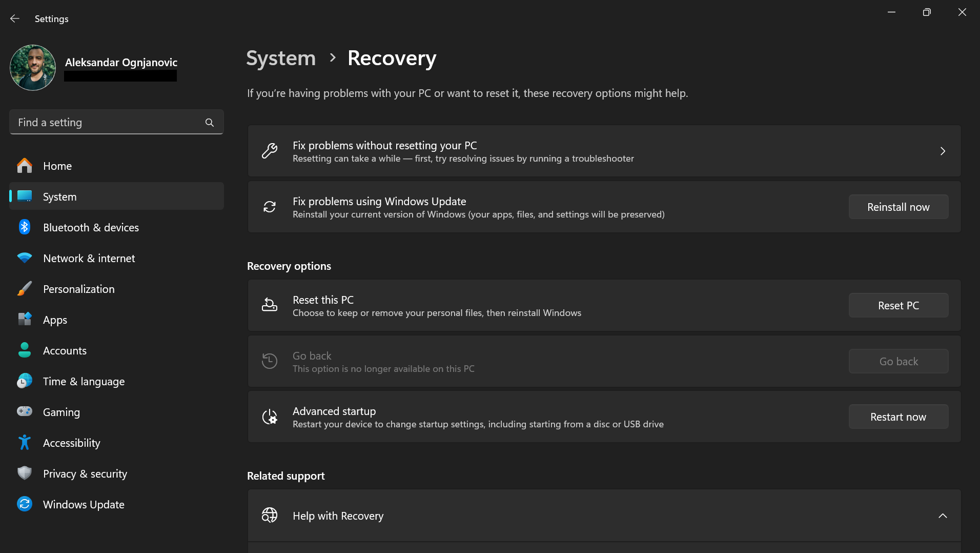This screenshot has width=980, height=553.
Task: Click the Related support heading
Action: pyautogui.click(x=286, y=476)
